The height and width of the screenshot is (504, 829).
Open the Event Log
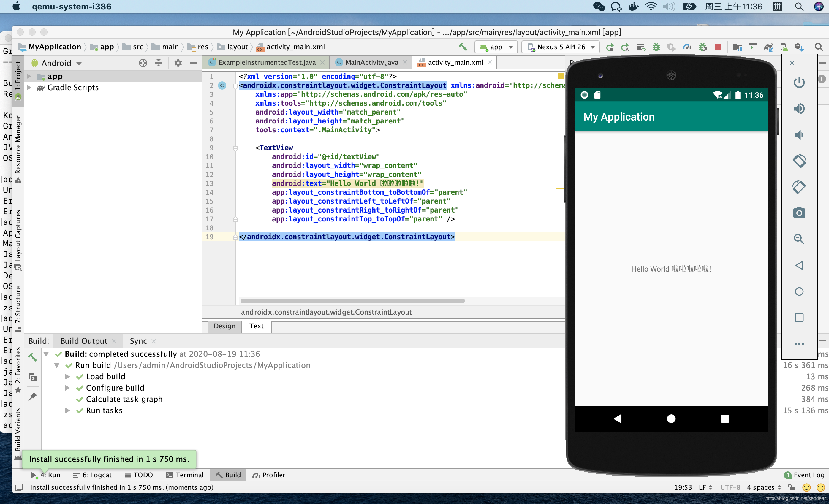(x=804, y=475)
